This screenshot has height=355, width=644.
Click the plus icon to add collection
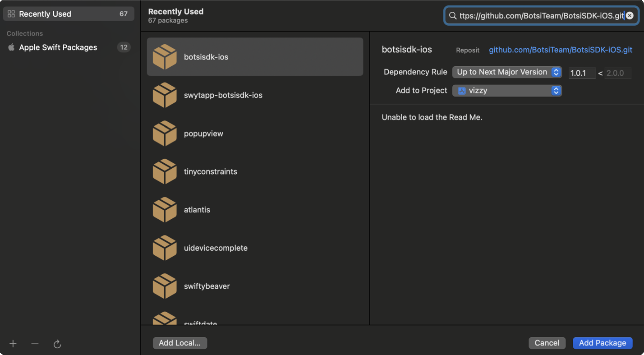click(13, 344)
